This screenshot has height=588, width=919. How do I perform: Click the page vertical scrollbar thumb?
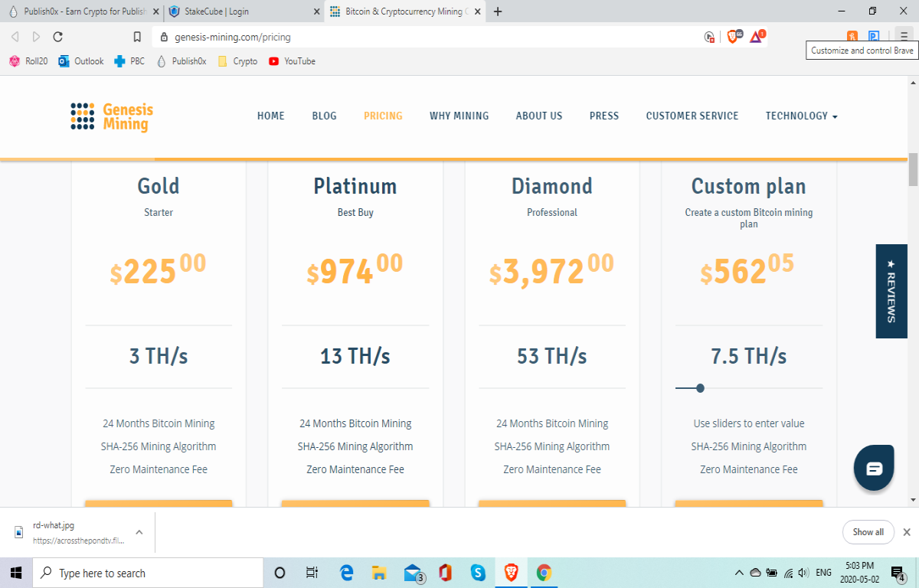click(913, 170)
